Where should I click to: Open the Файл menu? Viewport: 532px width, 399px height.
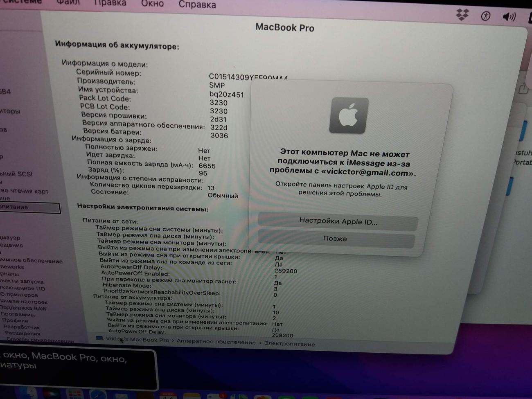tap(68, 3)
